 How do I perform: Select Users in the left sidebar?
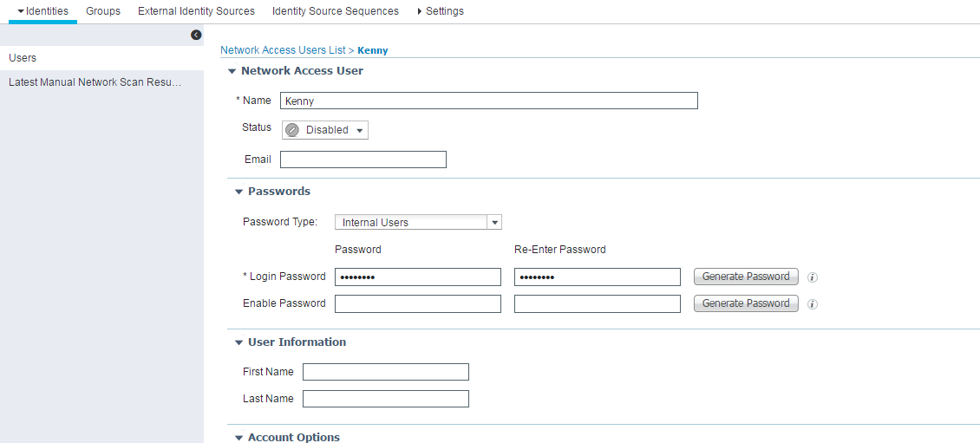click(23, 58)
